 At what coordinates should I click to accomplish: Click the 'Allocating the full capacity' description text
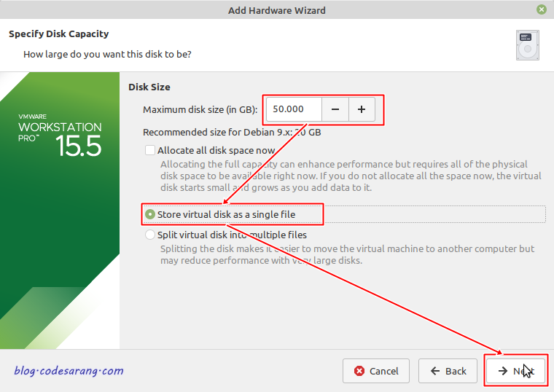pyautogui.click(x=351, y=176)
